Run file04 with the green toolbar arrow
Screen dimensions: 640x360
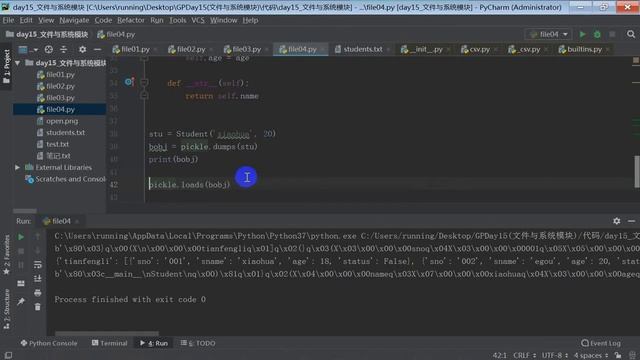point(582,34)
